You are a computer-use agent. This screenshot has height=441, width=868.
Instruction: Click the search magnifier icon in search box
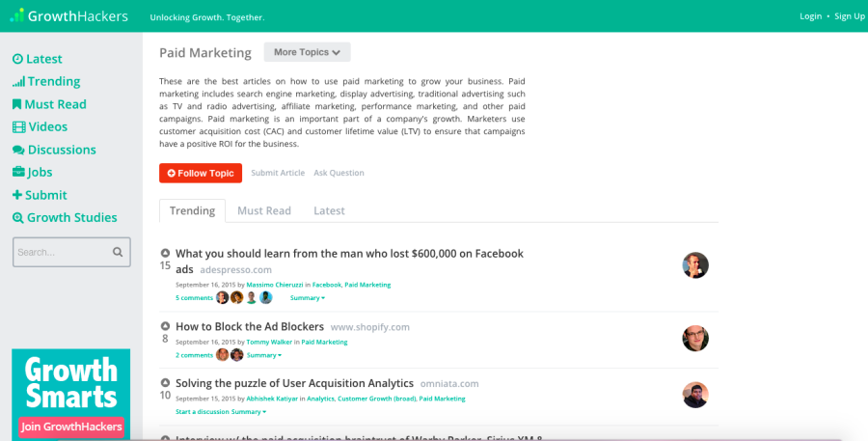click(118, 252)
